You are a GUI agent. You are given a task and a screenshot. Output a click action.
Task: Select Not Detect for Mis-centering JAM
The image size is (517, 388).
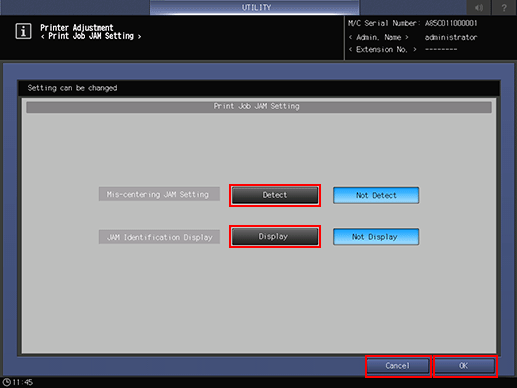click(376, 195)
